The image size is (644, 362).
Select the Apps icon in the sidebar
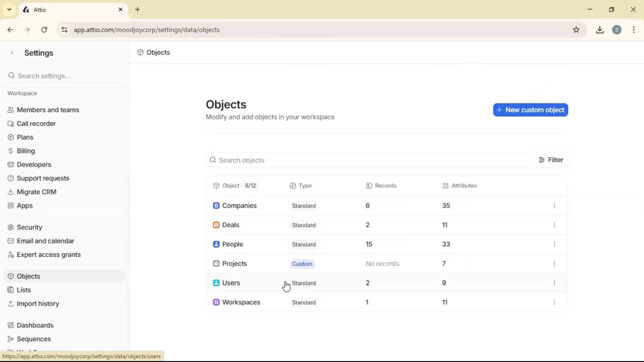click(x=11, y=205)
